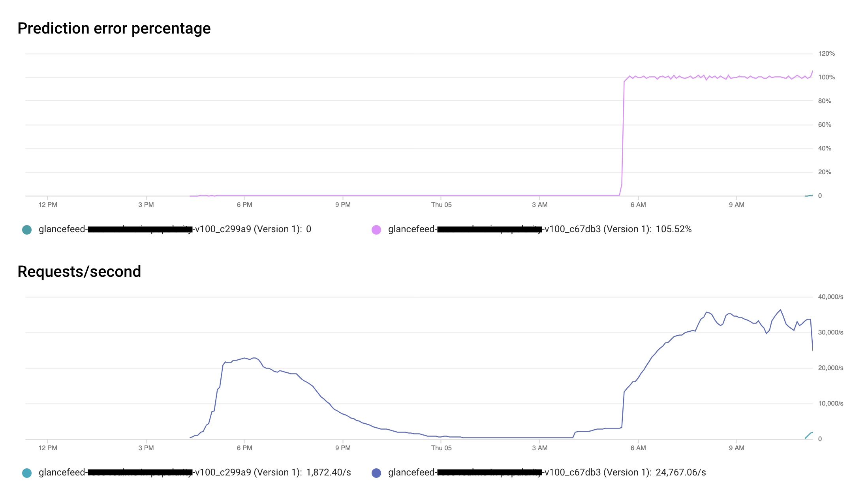Click the blue c67db3 legend dot under Requests/second
Image resolution: width=868 pixels, height=496 pixels.
(376, 473)
